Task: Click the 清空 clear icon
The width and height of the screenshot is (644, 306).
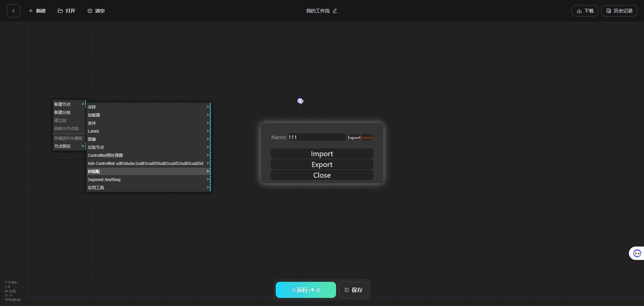Action: click(90, 11)
